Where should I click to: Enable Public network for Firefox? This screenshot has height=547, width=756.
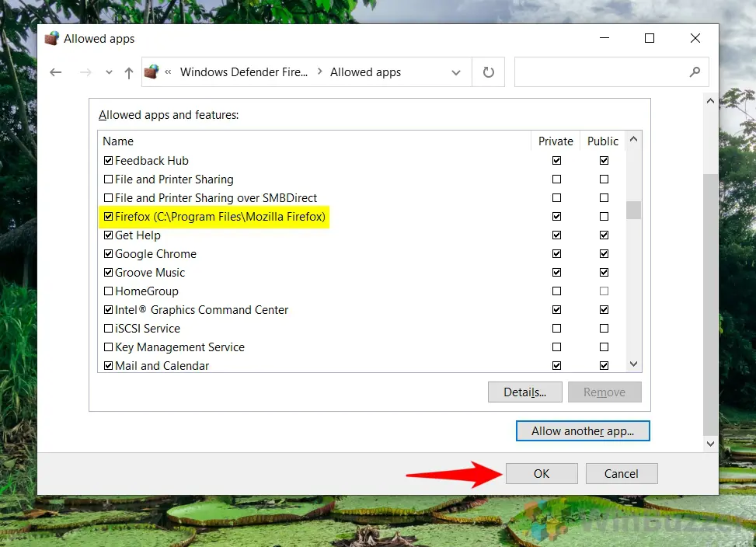tap(604, 216)
